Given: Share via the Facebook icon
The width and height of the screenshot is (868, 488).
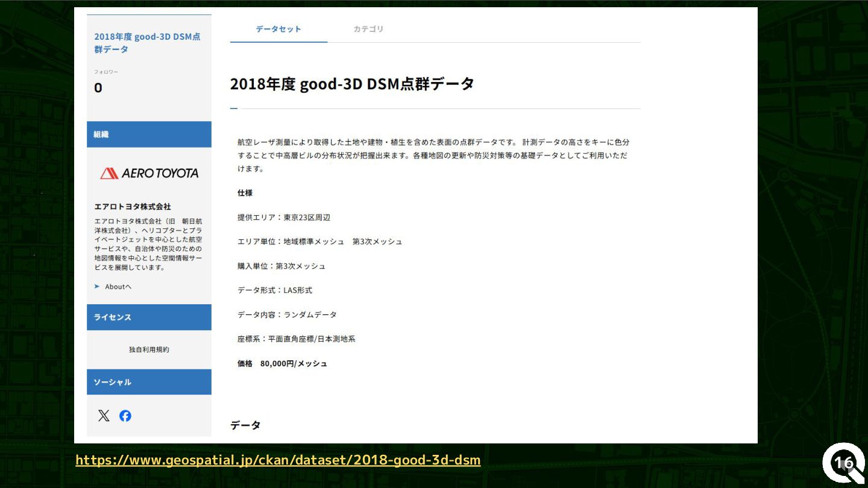Looking at the screenshot, I should point(125,416).
